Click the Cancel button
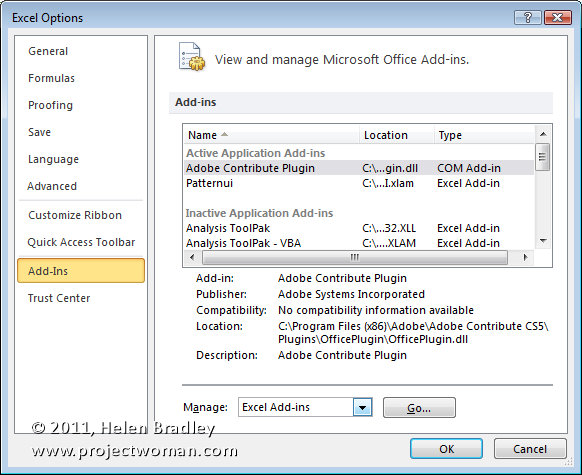This screenshot has width=582, height=475. pos(530,449)
